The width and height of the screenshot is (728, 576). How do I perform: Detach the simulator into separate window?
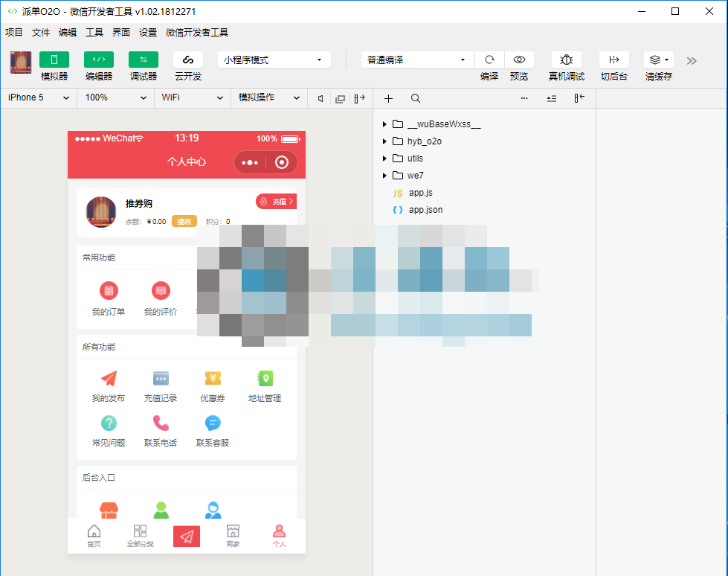click(x=341, y=98)
